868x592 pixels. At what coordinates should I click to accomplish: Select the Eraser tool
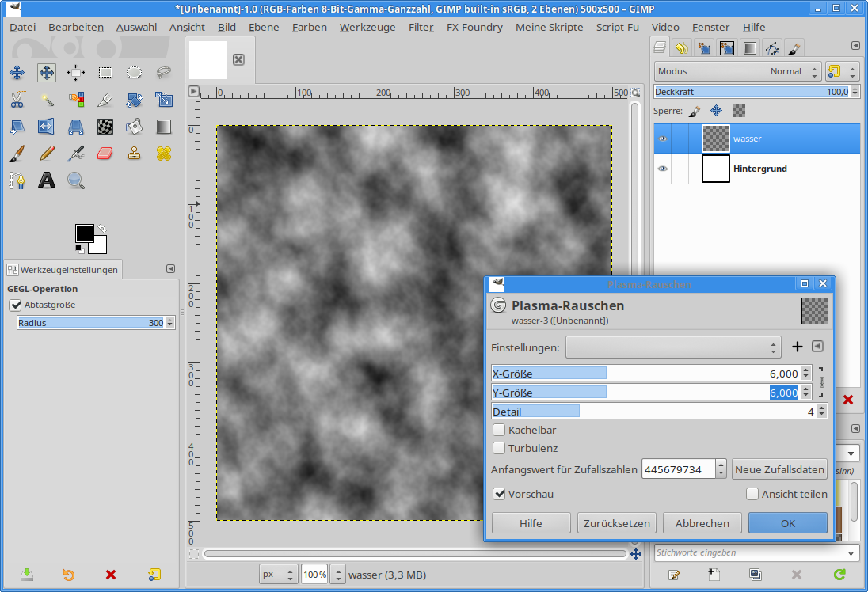click(x=105, y=153)
